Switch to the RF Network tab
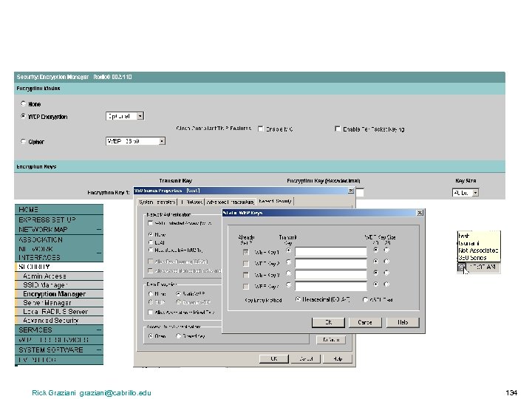The height and width of the screenshot is (399, 532). coord(191,202)
